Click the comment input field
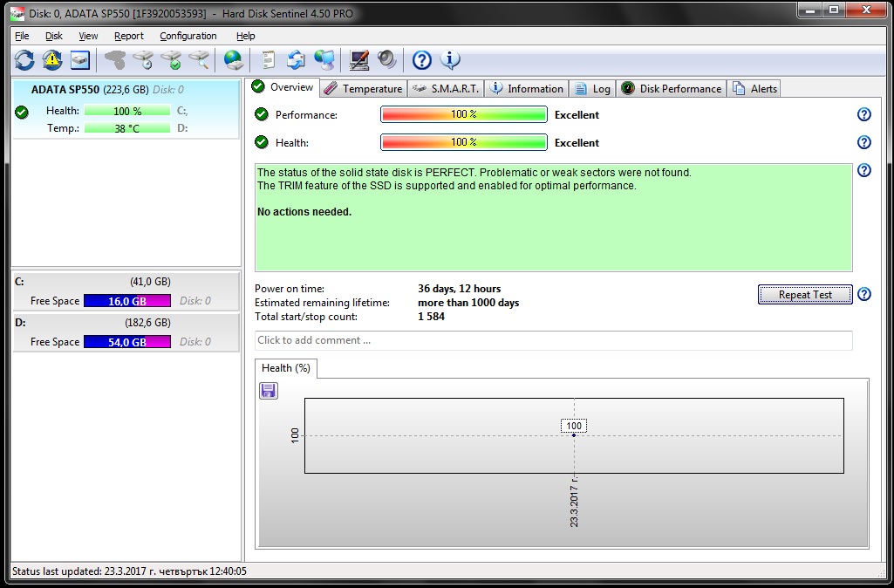This screenshot has height=588, width=894. pyautogui.click(x=553, y=340)
